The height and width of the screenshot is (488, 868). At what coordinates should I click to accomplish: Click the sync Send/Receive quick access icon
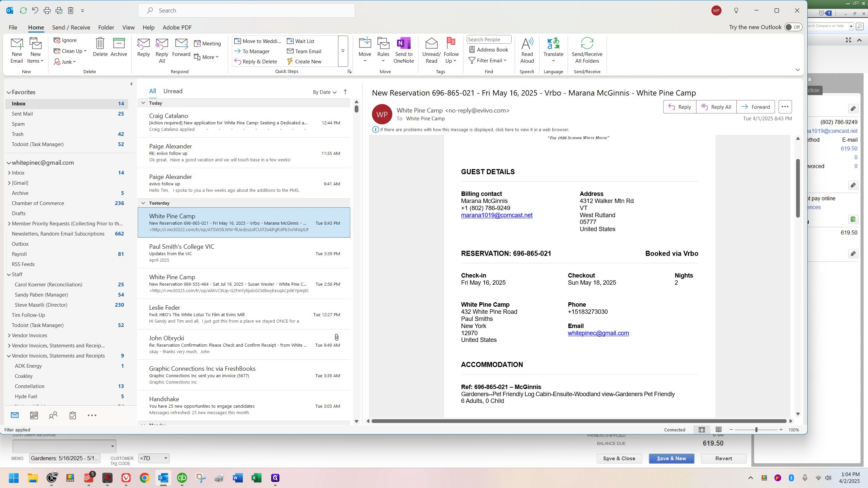point(23,11)
